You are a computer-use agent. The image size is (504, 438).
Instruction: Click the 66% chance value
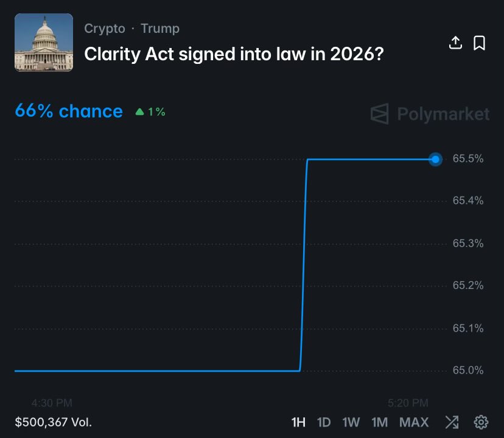tap(69, 111)
